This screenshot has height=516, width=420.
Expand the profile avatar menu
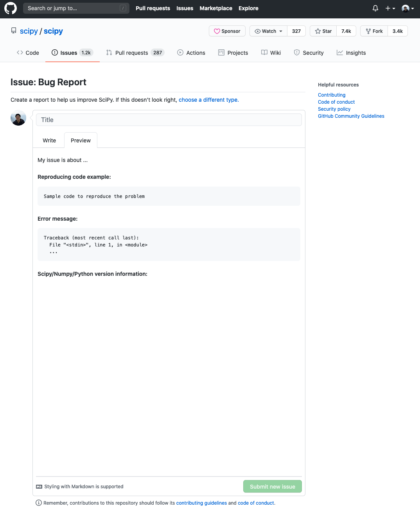(407, 8)
